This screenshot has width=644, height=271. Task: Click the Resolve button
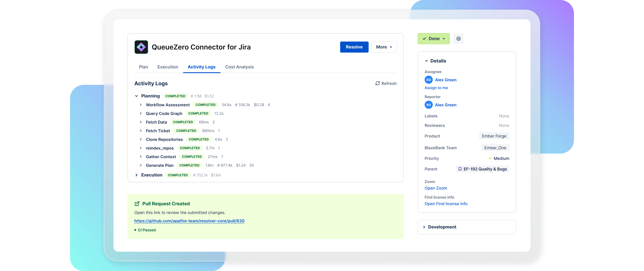[x=354, y=47]
